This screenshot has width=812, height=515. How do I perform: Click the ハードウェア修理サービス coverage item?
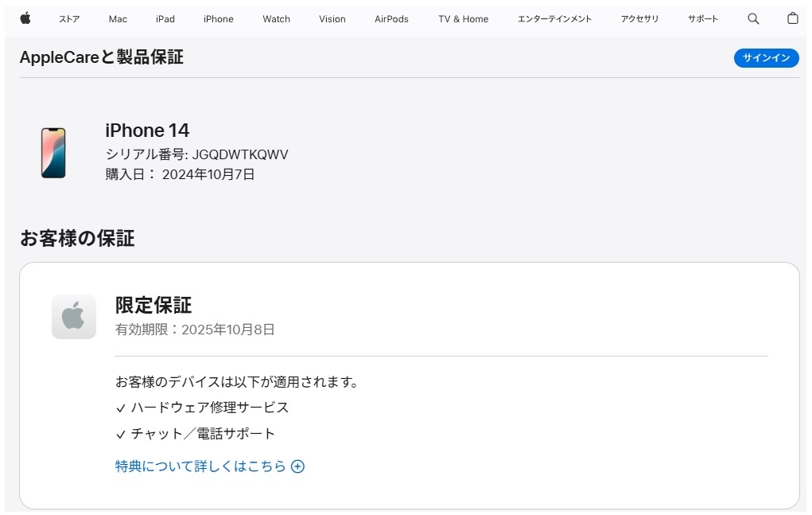coord(210,408)
